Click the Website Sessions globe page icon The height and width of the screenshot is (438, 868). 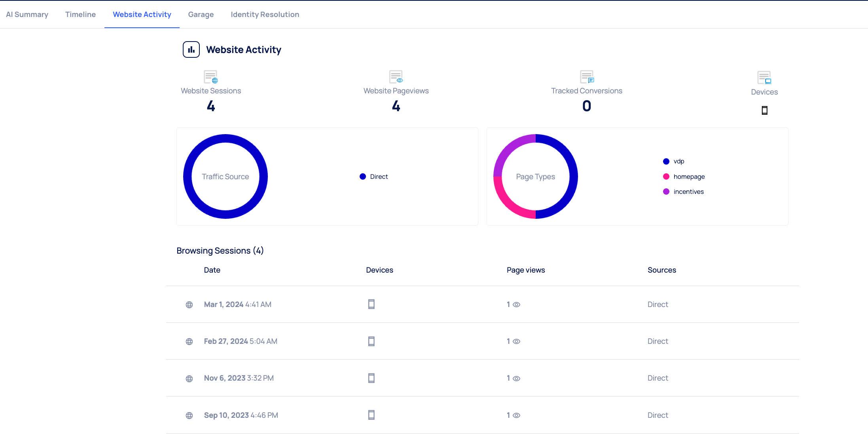pyautogui.click(x=210, y=77)
